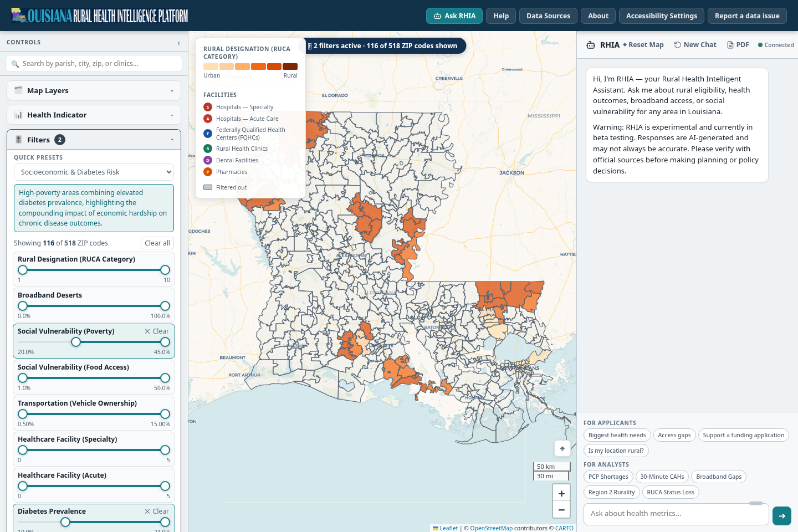
Task: Collapse the Filters section
Action: pyautogui.click(x=94, y=140)
